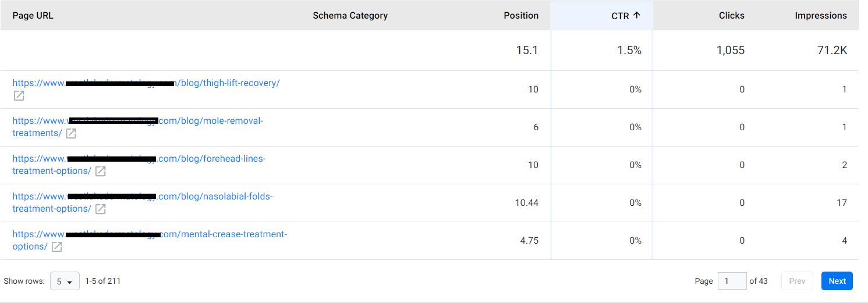Focus the Page number input field
This screenshot has height=303, width=868.
tap(732, 281)
